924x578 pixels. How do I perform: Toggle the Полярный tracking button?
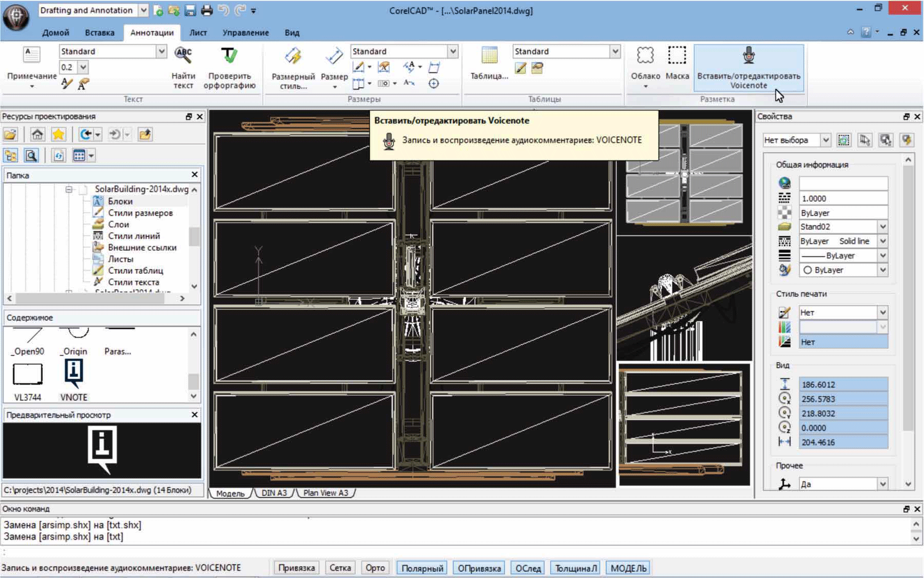[x=422, y=568]
